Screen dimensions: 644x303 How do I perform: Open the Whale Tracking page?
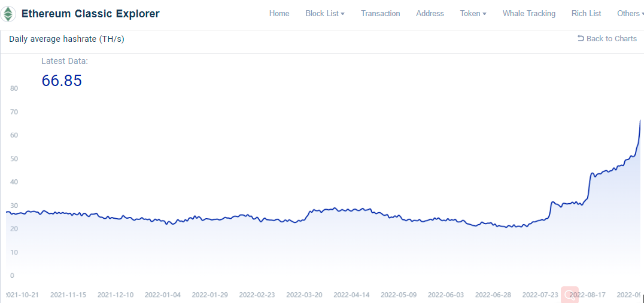pyautogui.click(x=528, y=13)
